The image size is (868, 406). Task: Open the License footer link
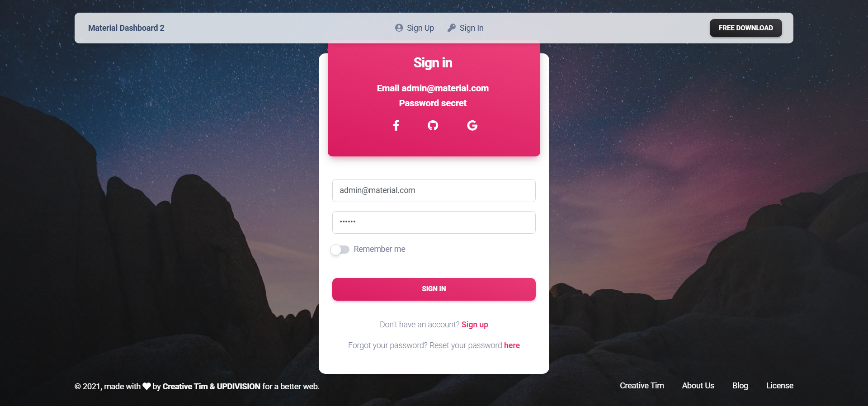tap(780, 386)
